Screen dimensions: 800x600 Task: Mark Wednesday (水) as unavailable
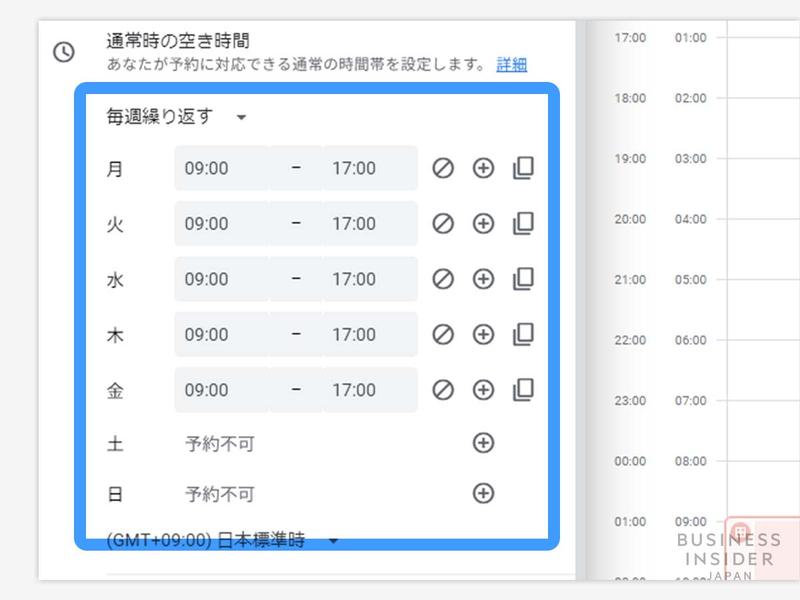coord(443,279)
